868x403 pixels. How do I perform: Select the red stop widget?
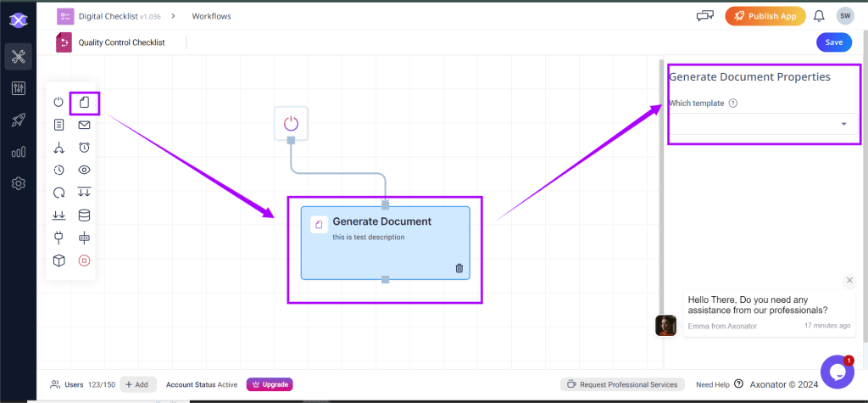[x=84, y=260]
